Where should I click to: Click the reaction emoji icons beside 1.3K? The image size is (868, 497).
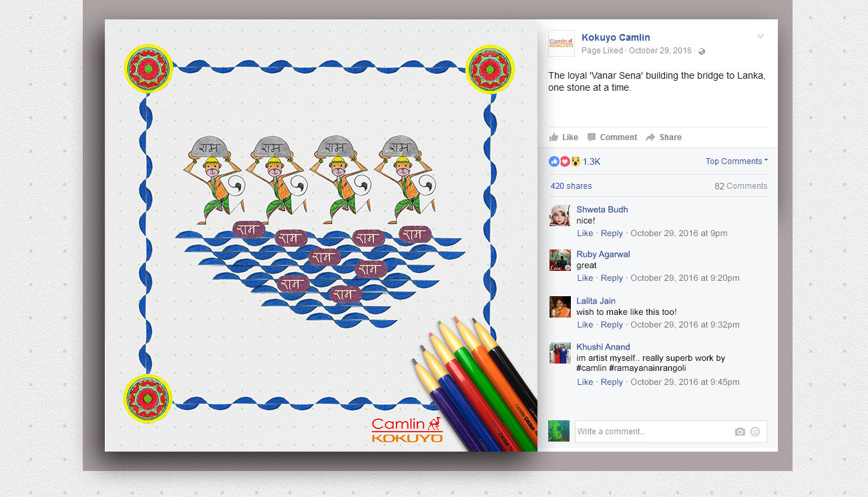click(x=565, y=161)
